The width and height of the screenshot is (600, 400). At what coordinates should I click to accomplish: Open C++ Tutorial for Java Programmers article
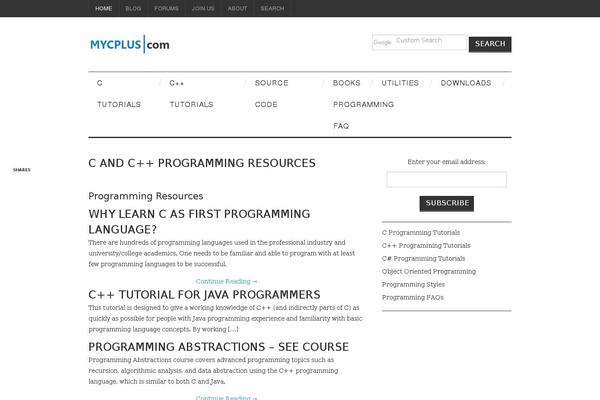click(x=204, y=295)
